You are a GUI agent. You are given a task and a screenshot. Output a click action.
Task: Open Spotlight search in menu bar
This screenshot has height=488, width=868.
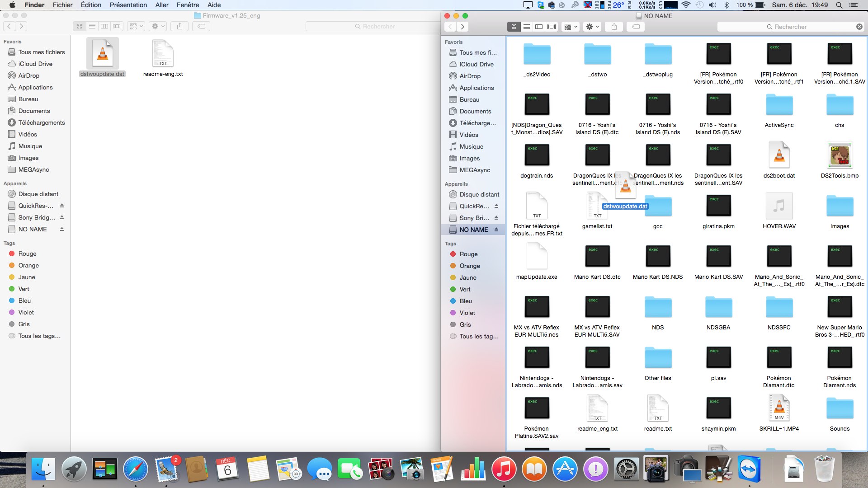(839, 5)
